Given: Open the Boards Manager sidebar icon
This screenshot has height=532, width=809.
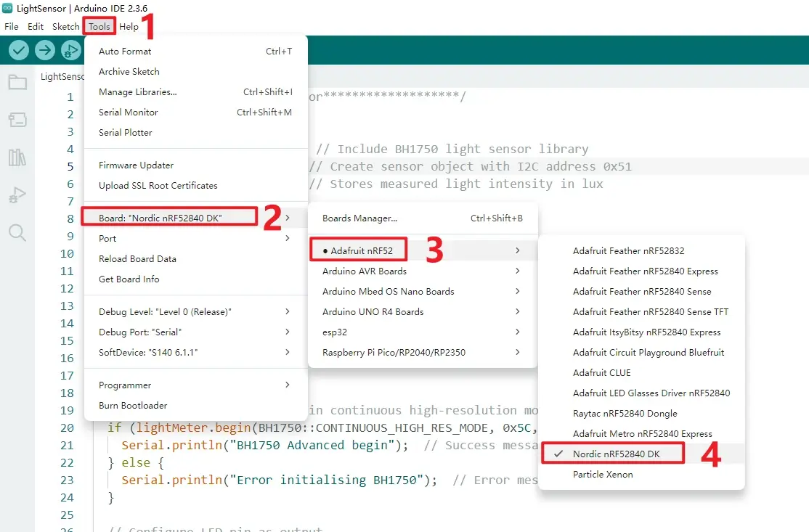Looking at the screenshot, I should pyautogui.click(x=17, y=120).
